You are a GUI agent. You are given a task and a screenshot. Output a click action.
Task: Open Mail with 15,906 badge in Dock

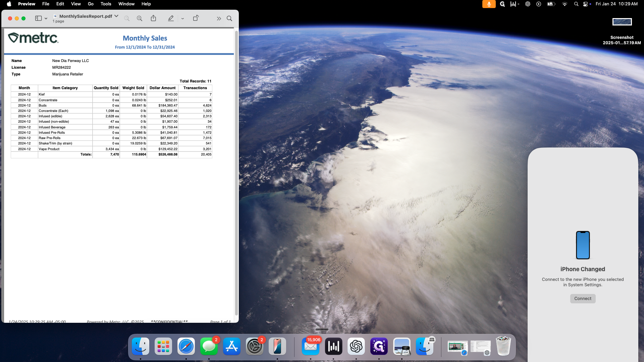coord(311,346)
